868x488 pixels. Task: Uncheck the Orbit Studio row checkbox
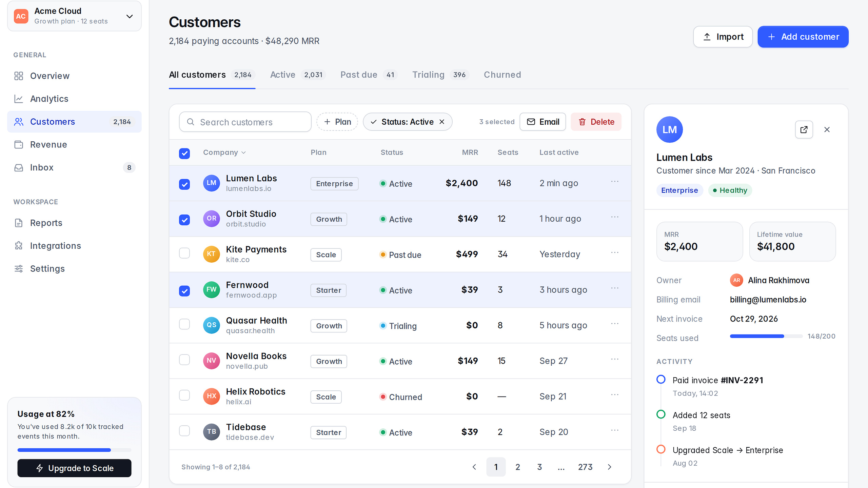[184, 220]
